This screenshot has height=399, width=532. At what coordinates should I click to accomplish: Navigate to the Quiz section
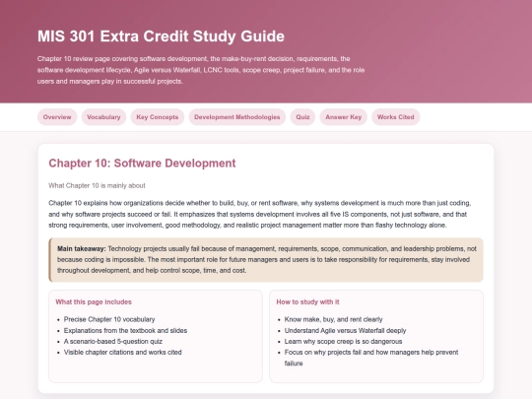(x=302, y=117)
